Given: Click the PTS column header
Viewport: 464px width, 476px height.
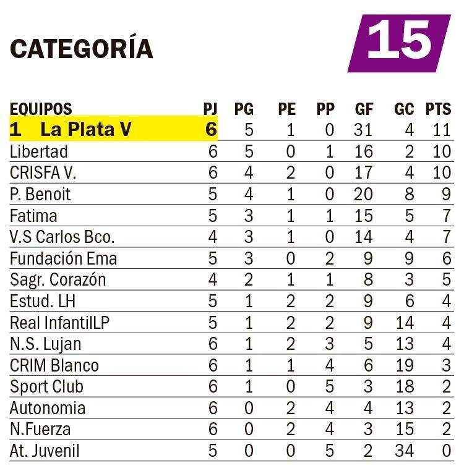Looking at the screenshot, I should tap(438, 109).
